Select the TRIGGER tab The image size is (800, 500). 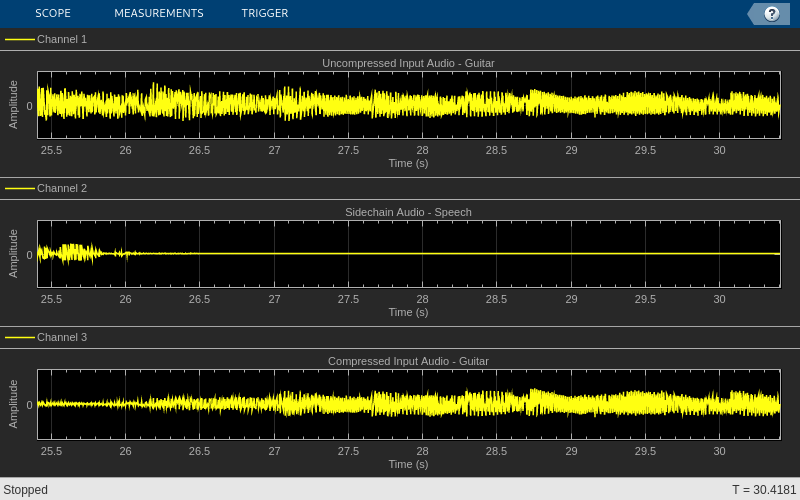coord(265,13)
